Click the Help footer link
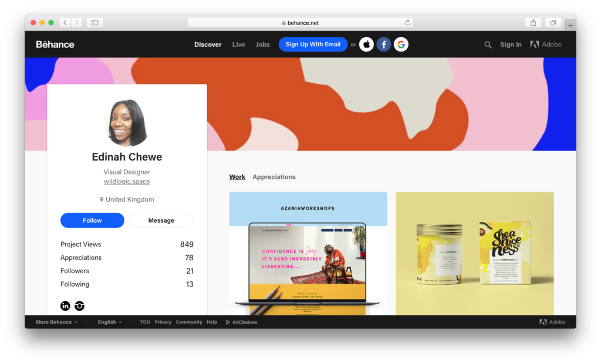The image size is (601, 364). click(212, 322)
